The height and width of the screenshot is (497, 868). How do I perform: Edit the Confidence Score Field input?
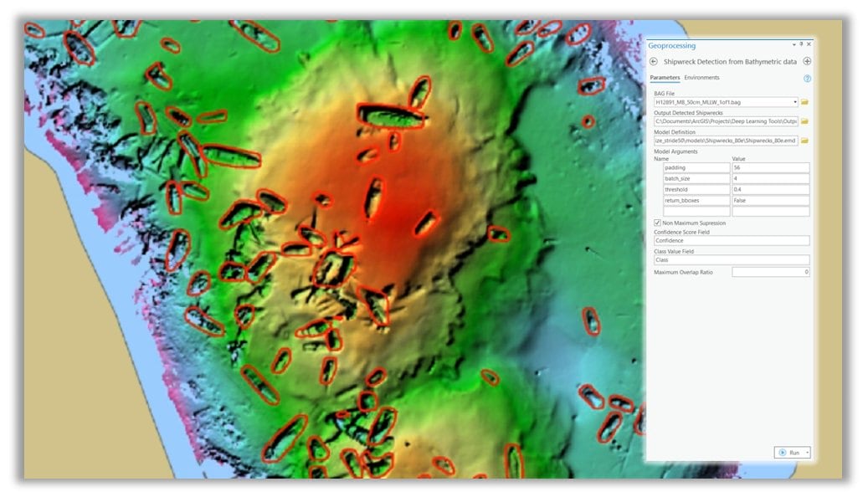tap(732, 241)
